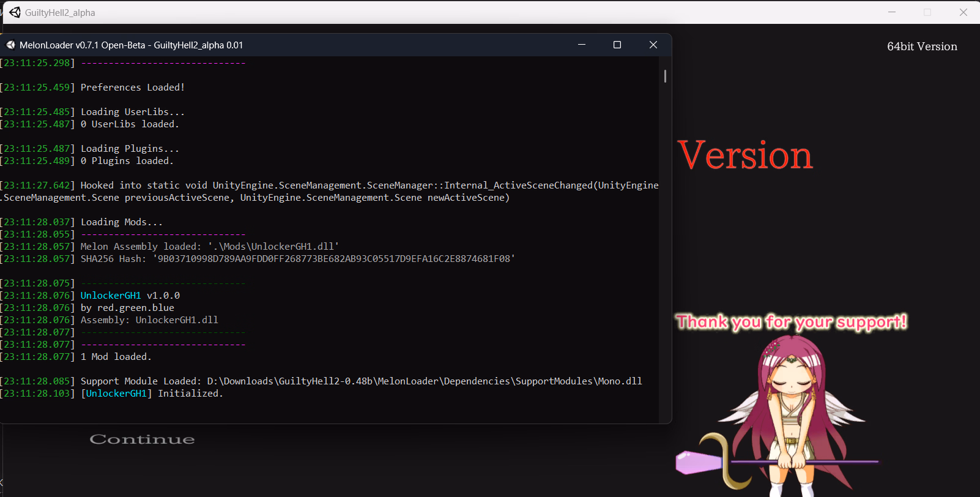The image size is (980, 497).
Task: Click the MelonLoader console window icon
Action: point(10,45)
